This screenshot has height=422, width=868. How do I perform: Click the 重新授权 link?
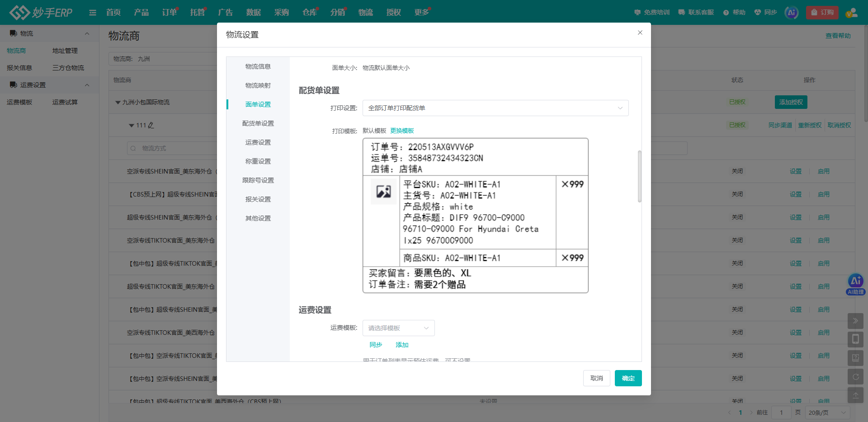click(x=810, y=125)
